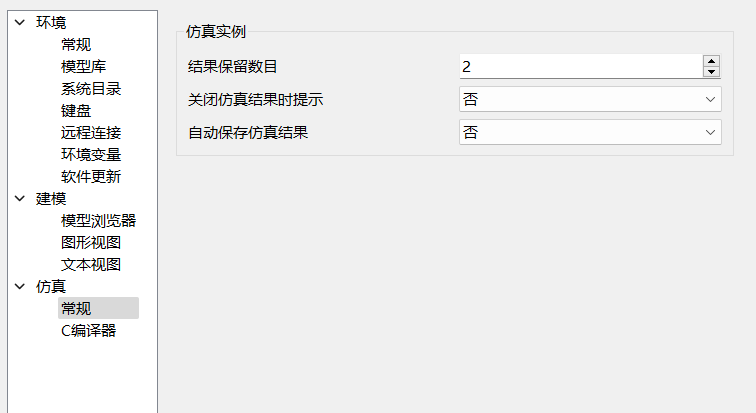Select 模型浏览器 under 建模
The image size is (756, 413).
click(x=98, y=220)
